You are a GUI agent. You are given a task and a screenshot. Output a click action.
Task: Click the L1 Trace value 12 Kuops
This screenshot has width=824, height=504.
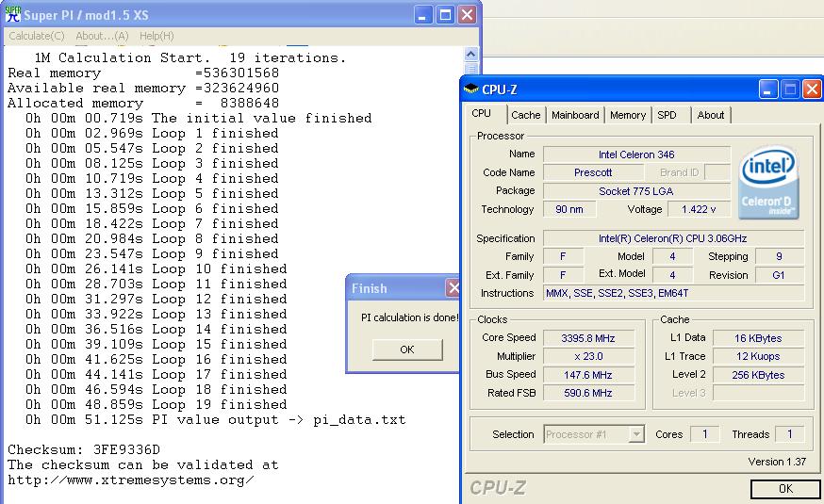758,356
